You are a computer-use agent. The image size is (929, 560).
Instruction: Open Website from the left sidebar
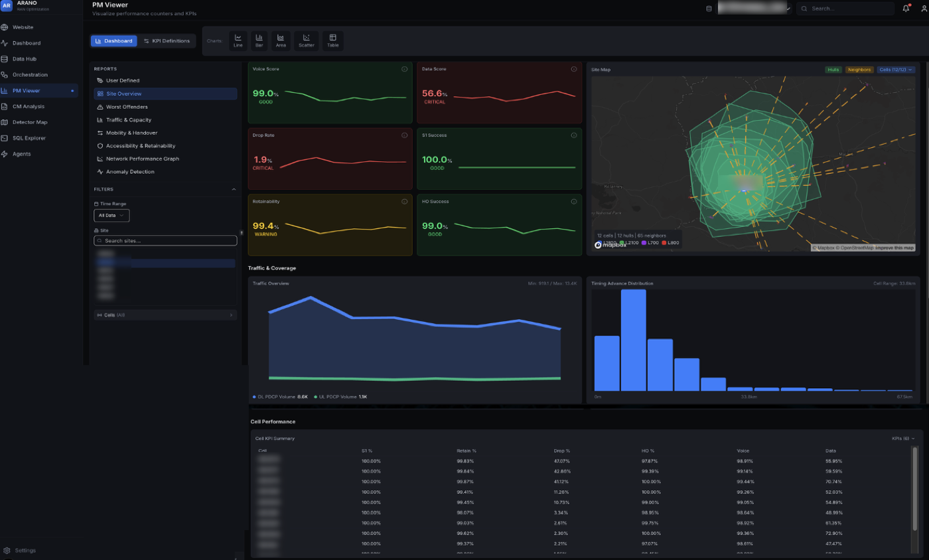[39, 27]
